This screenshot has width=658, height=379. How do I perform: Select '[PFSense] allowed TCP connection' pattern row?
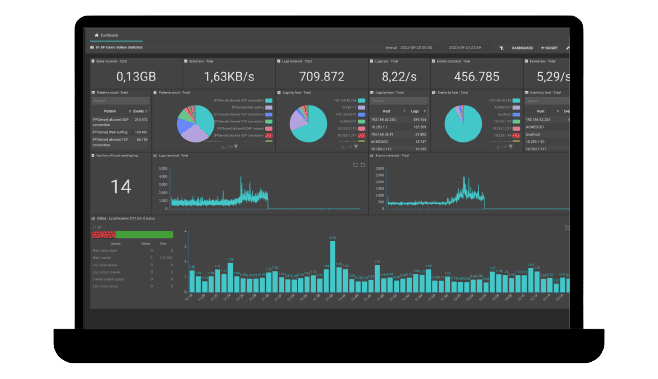[x=120, y=142]
